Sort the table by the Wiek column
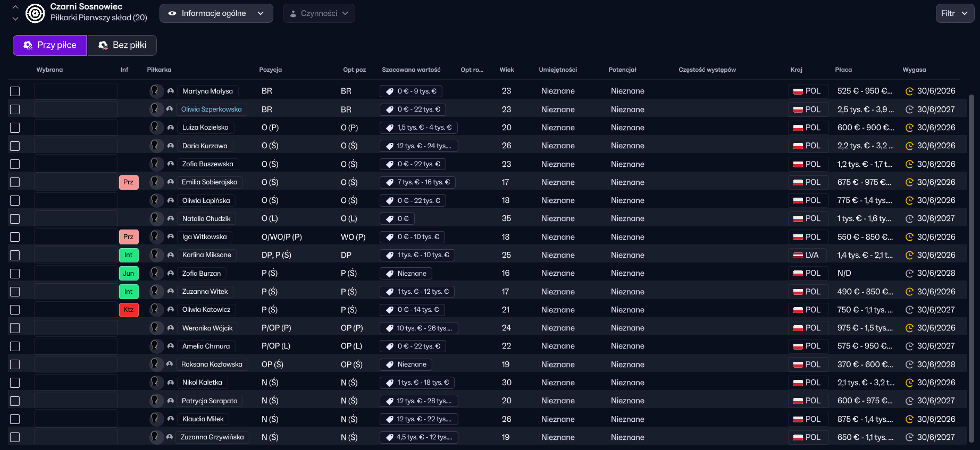This screenshot has width=980, height=450. [506, 70]
